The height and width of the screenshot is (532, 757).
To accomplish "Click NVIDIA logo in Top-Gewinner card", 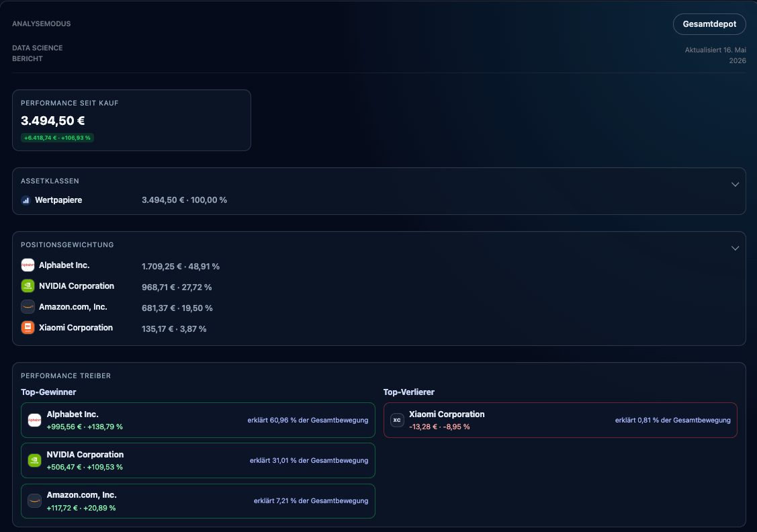I will click(x=35, y=460).
